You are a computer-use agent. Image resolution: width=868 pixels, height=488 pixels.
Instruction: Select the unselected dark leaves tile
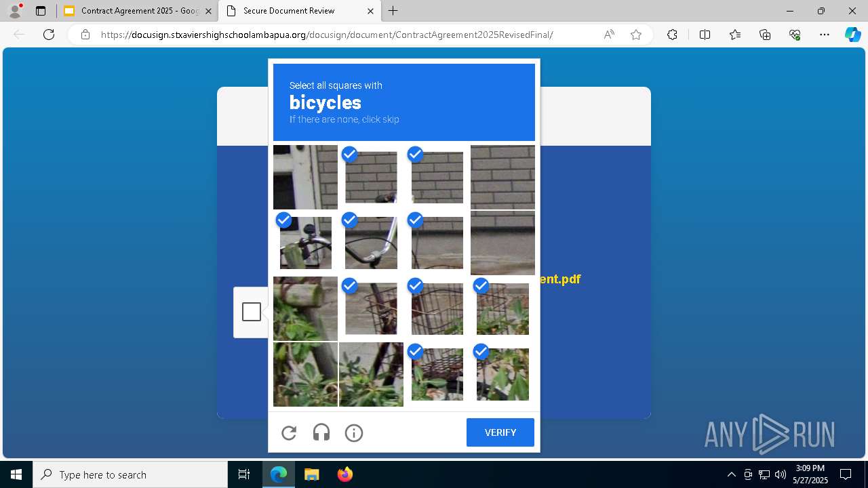click(371, 374)
